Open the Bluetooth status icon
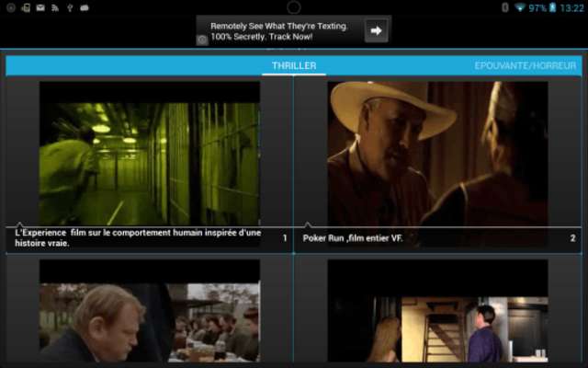Screen dimensions: 588x368 [x=505, y=7]
